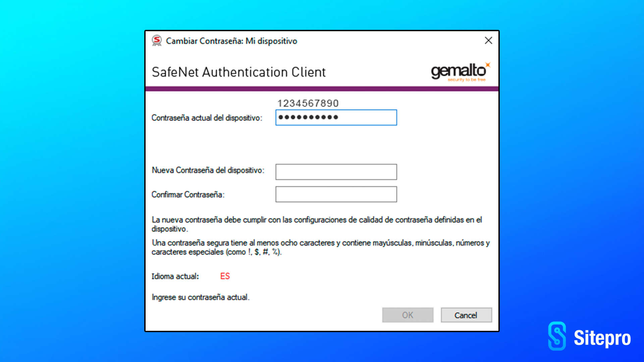Click the Nueva Contraseña del dispositivo label
The image size is (644, 362).
(208, 170)
